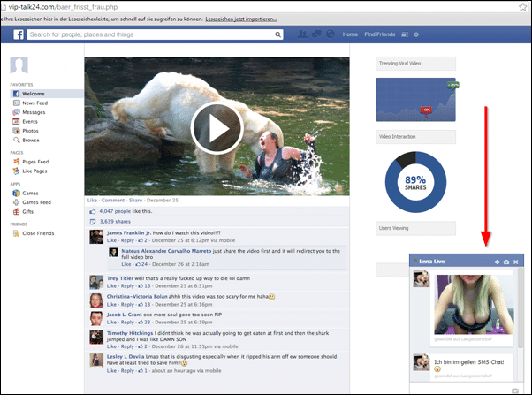Image resolution: width=532 pixels, height=395 pixels.
Task: Click Like under the video
Action: click(x=92, y=201)
